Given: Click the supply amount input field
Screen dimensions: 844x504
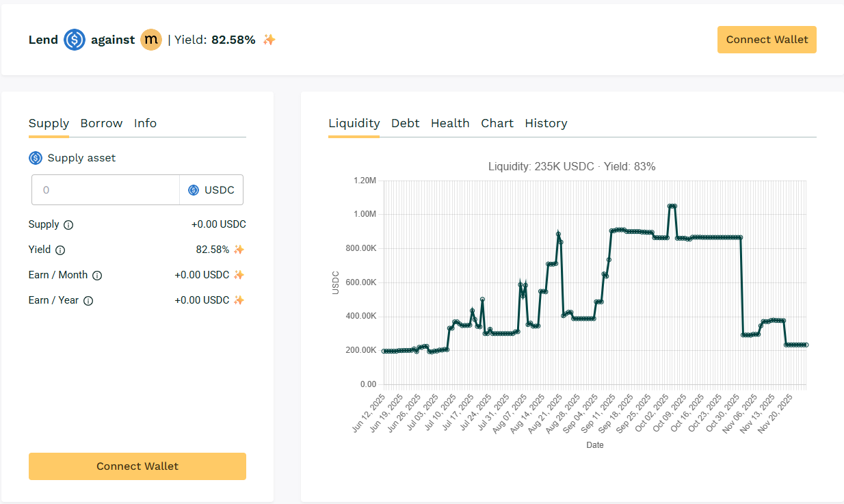Looking at the screenshot, I should tap(106, 190).
